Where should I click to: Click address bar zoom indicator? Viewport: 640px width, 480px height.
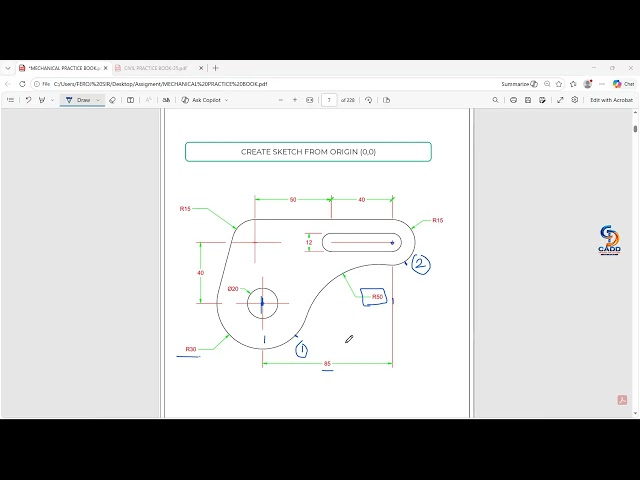click(547, 84)
